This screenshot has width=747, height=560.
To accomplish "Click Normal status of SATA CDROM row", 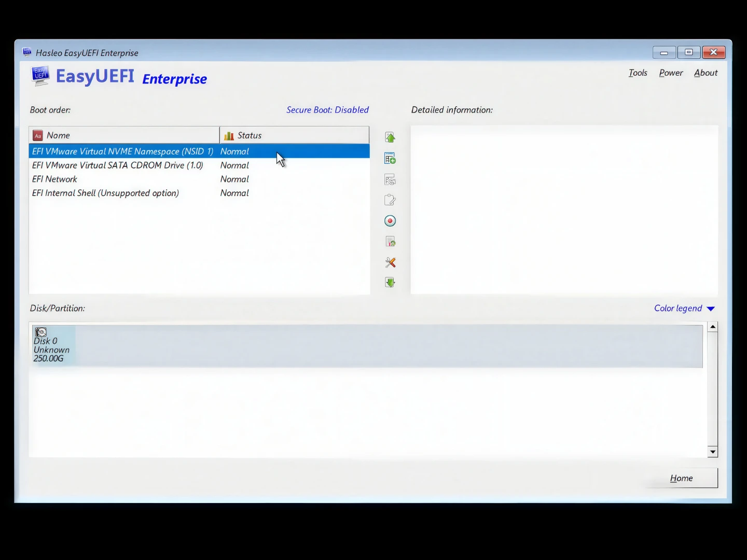I will 234,165.
